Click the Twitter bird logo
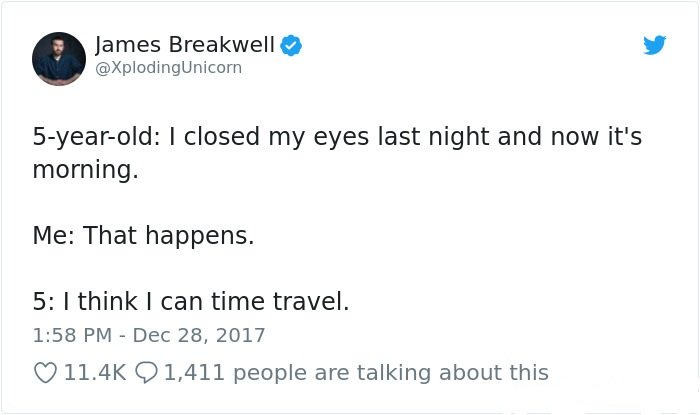The height and width of the screenshot is (415, 700). [654, 45]
